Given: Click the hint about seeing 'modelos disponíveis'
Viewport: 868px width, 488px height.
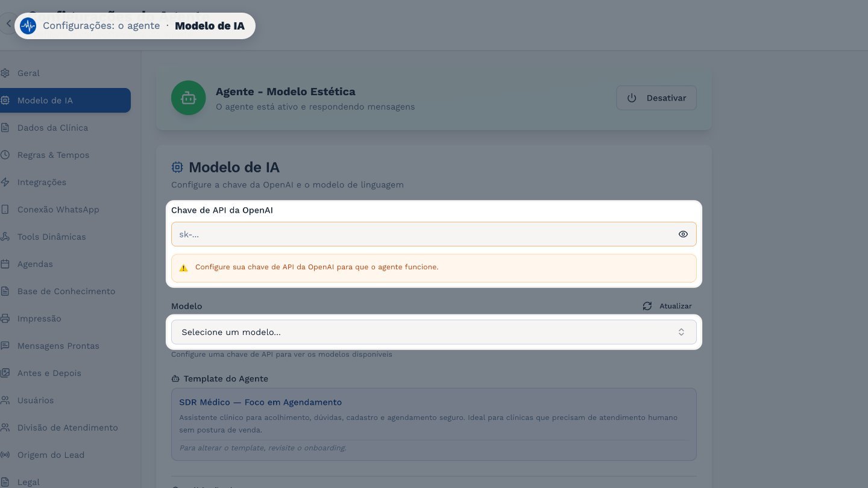Looking at the screenshot, I should [281, 354].
